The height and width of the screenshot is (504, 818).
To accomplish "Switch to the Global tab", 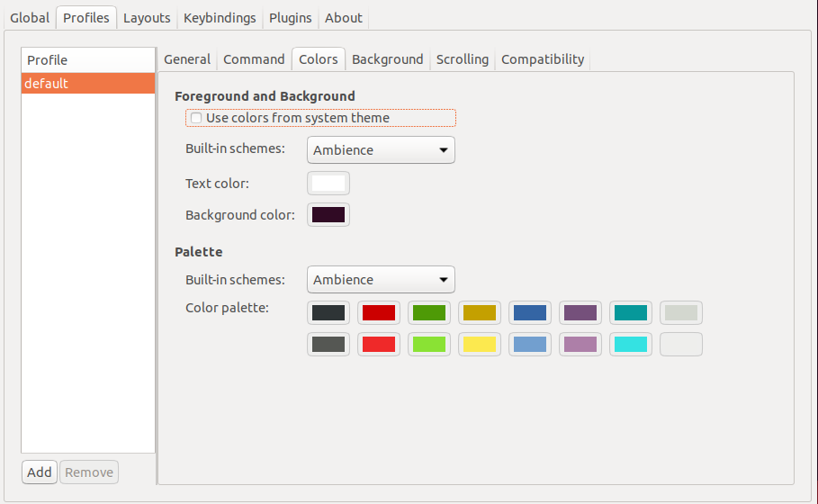I will pyautogui.click(x=30, y=18).
